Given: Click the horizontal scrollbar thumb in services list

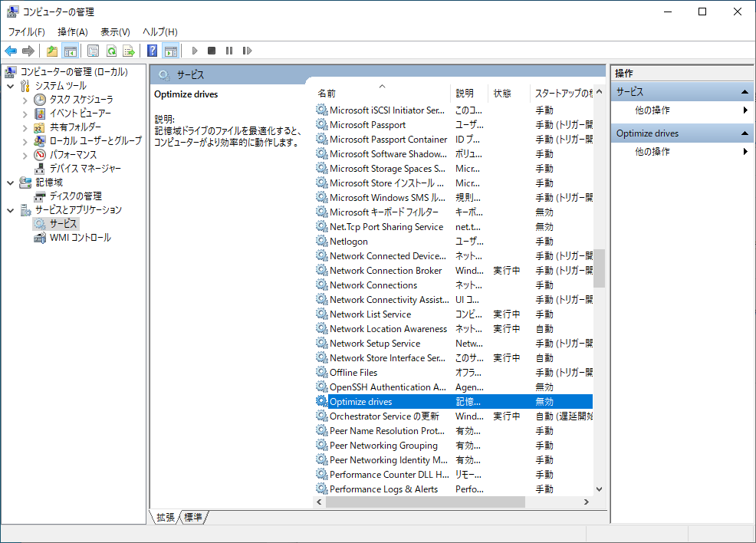Looking at the screenshot, I should (x=426, y=502).
